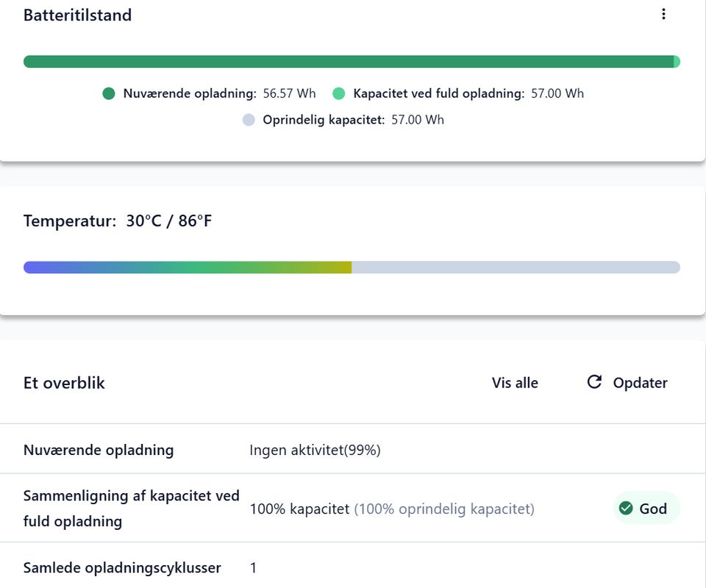The height and width of the screenshot is (588, 706).
Task: Open the Vis alle link
Action: coord(515,383)
